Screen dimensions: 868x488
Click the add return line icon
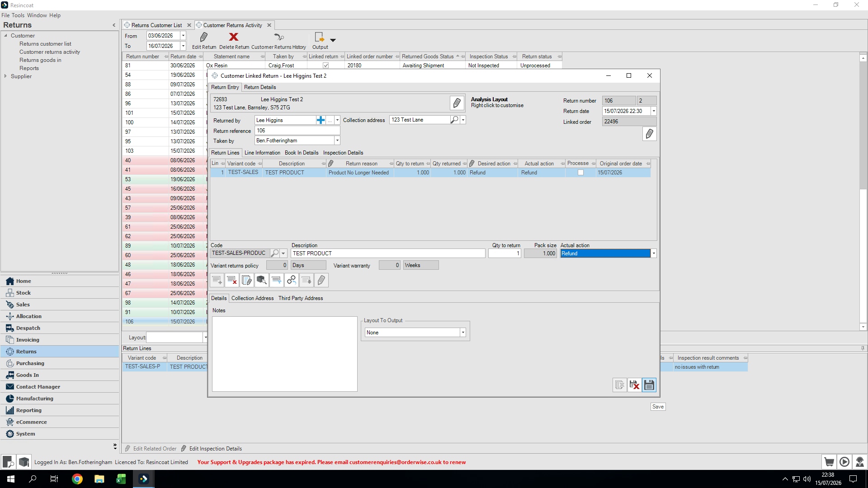[x=217, y=281]
